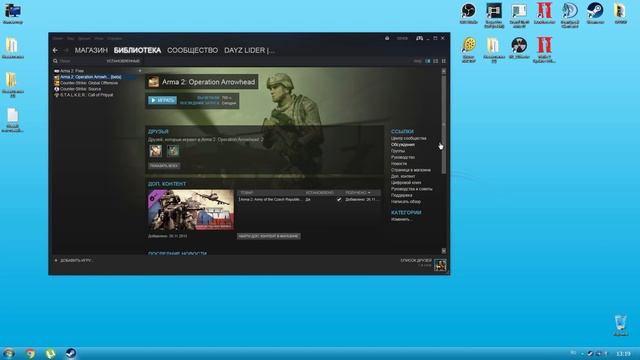Toggle the installed checkbox for Army of the Czech Republic

339,200
